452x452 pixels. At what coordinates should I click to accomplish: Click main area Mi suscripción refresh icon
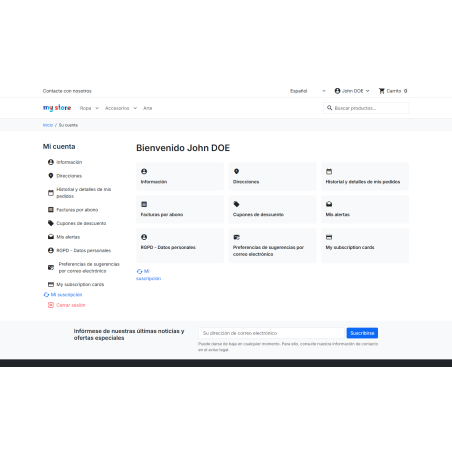[x=140, y=271]
